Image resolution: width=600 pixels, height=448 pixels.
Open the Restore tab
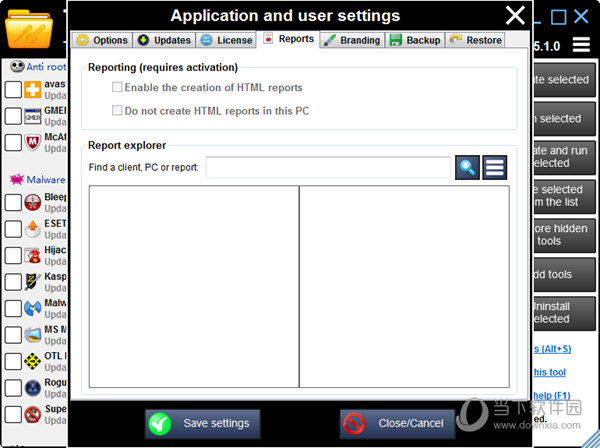(475, 40)
